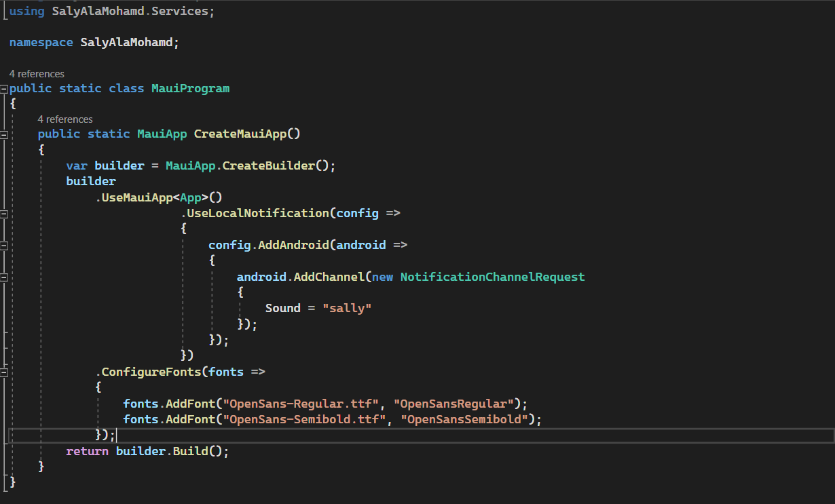Image resolution: width=835 pixels, height=504 pixels.
Task: Click AddFont on the OpenSans-Regular line
Action: point(190,404)
